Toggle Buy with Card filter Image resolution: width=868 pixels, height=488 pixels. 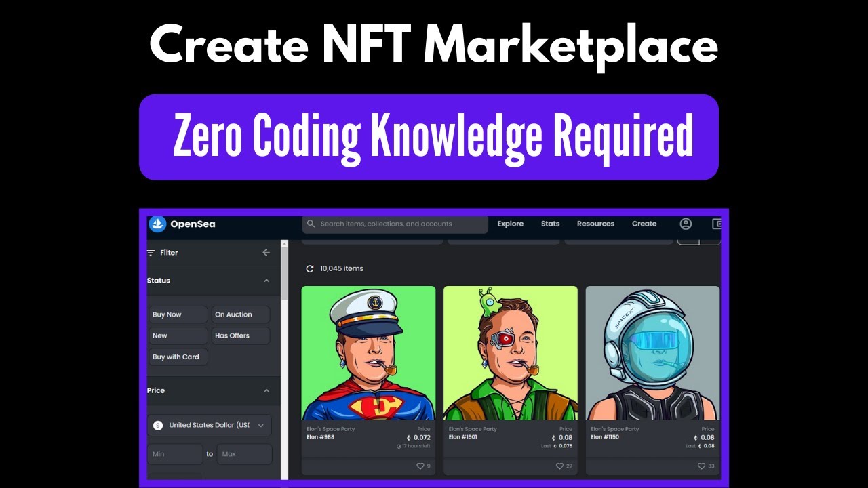(x=178, y=357)
